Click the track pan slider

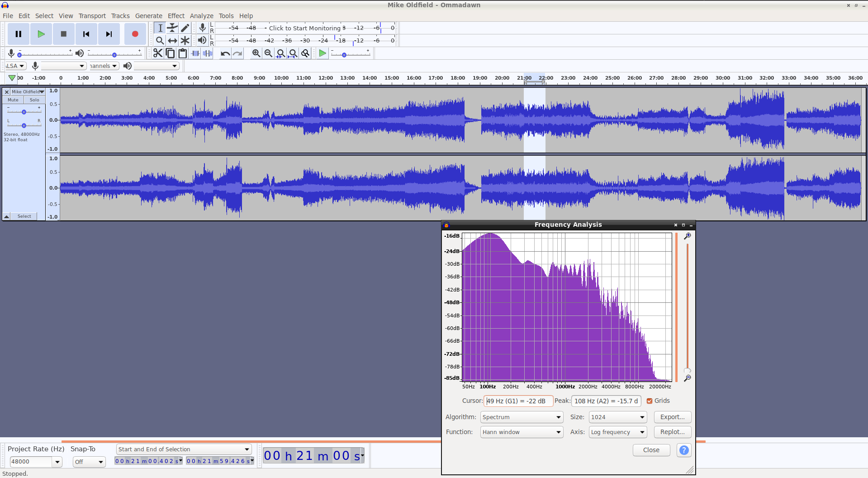pos(24,125)
